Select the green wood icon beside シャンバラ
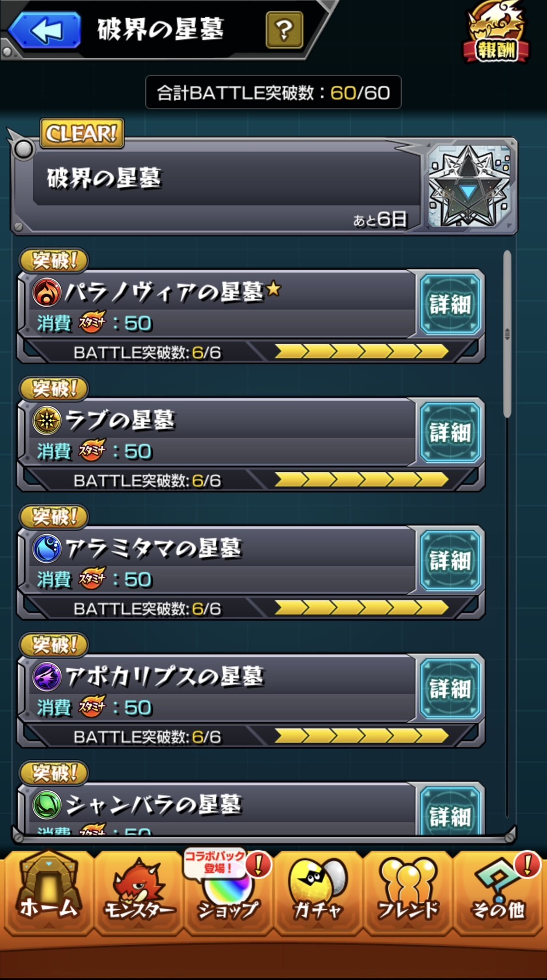This screenshot has height=980, width=547. pos(47,804)
